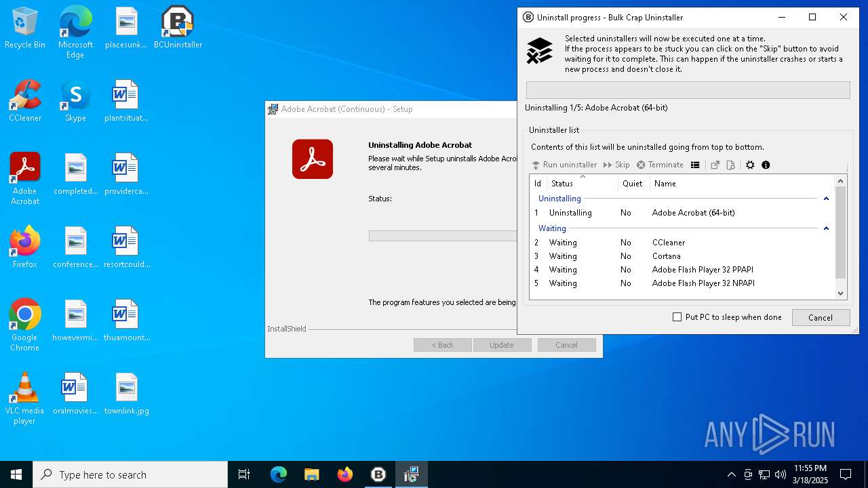Select placesunk image file on desktop
This screenshot has width=868, height=488.
pos(126,28)
